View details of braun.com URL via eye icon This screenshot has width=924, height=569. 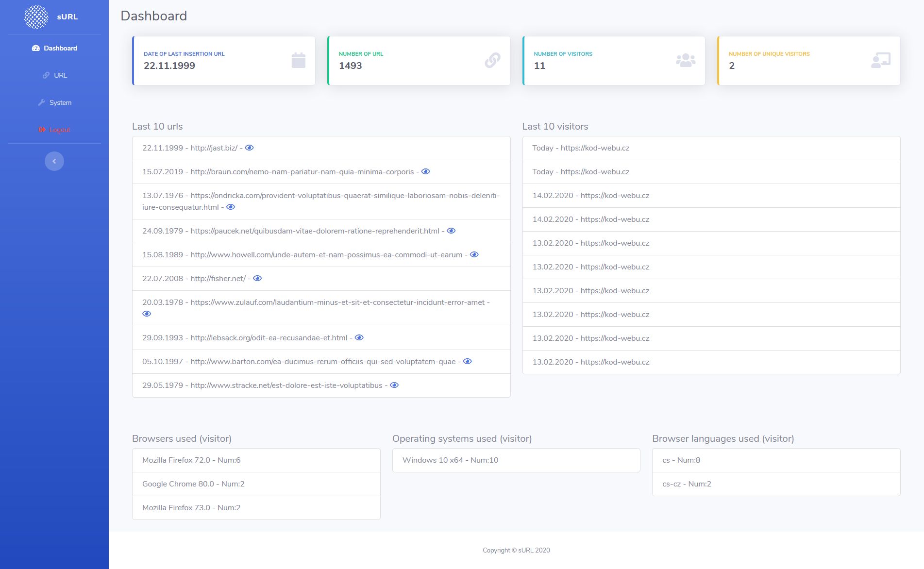click(425, 171)
